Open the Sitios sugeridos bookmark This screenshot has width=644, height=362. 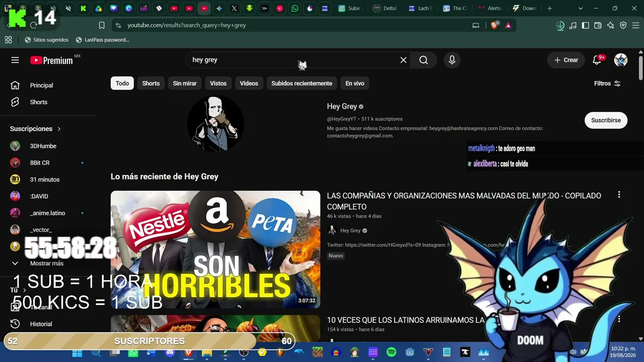(x=46, y=40)
